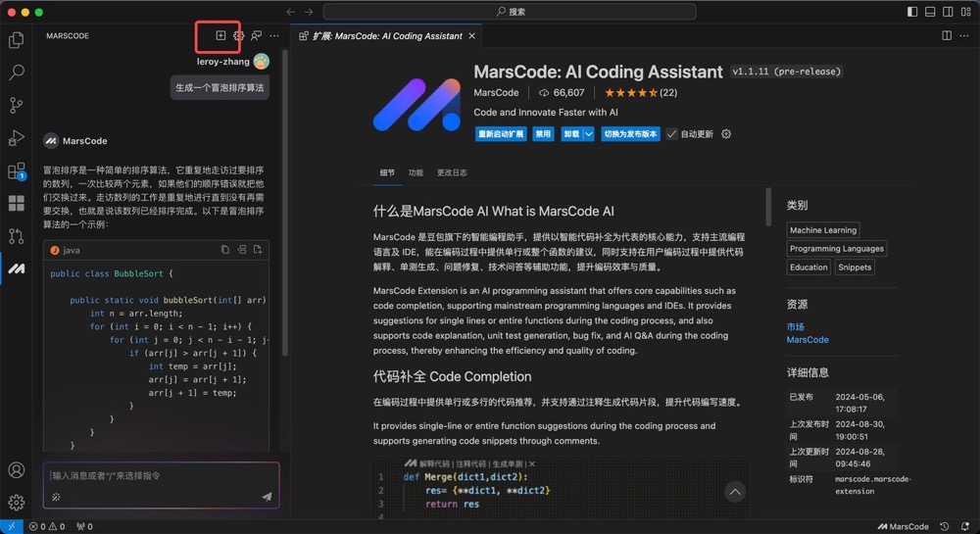Focus the chat message input box

162,485
